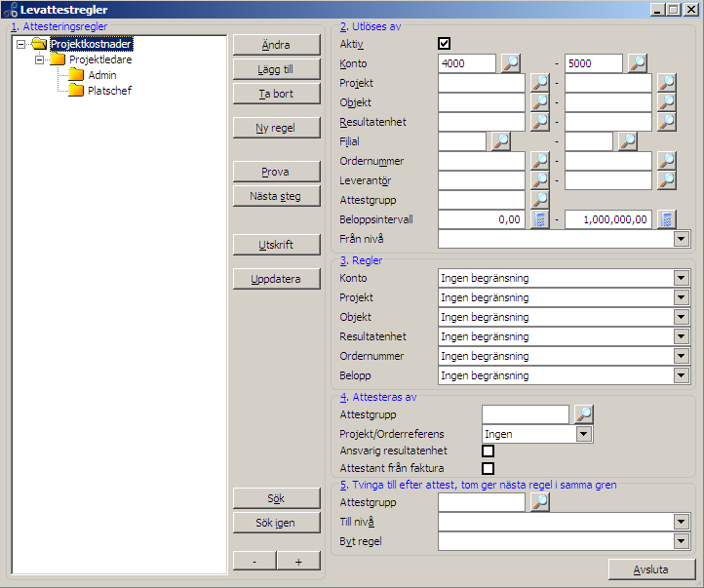Click the Ändra button
Image resolution: width=704 pixels, height=588 pixels.
pos(277,45)
